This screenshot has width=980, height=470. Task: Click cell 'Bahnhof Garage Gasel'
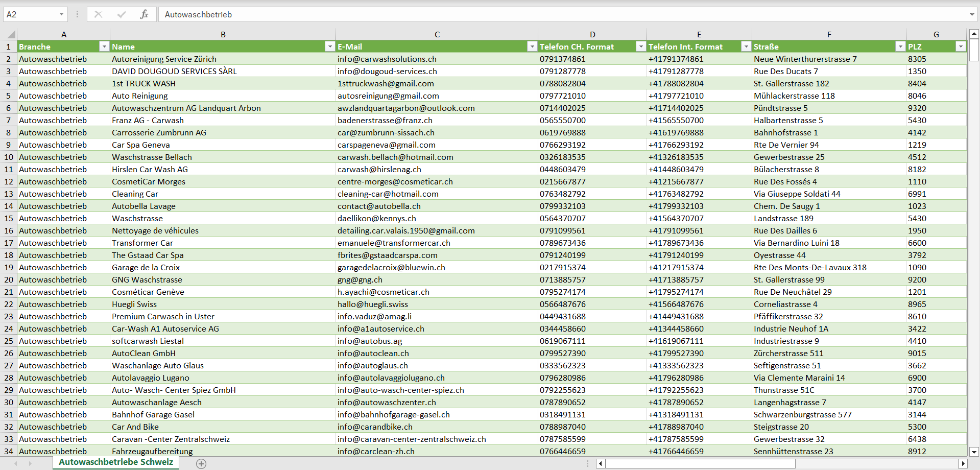click(223, 414)
